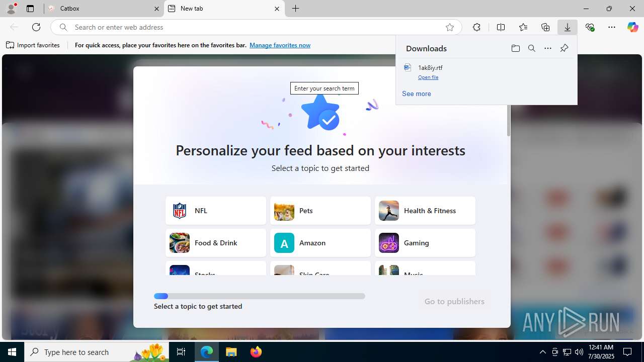Viewport: 644px width, 362px height.
Task: Open the tab actions menu icon
Action: pyautogui.click(x=30, y=9)
